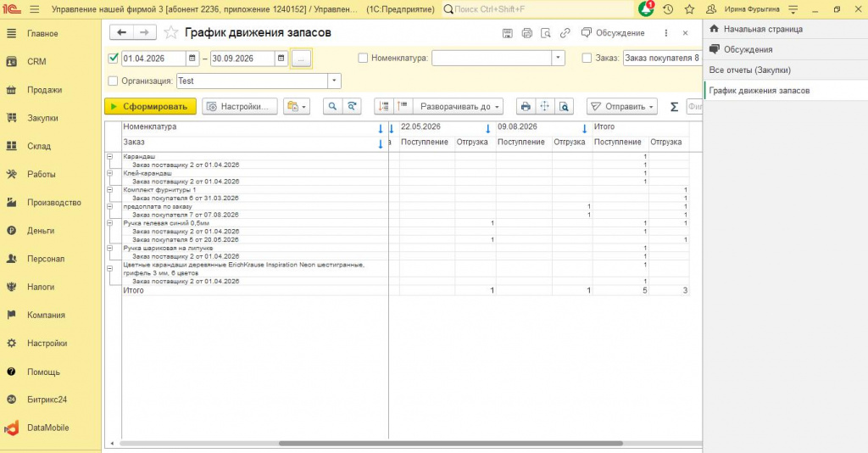Collapse all groups icon in toolbar
Viewport: 868px width, 453px height.
383,106
